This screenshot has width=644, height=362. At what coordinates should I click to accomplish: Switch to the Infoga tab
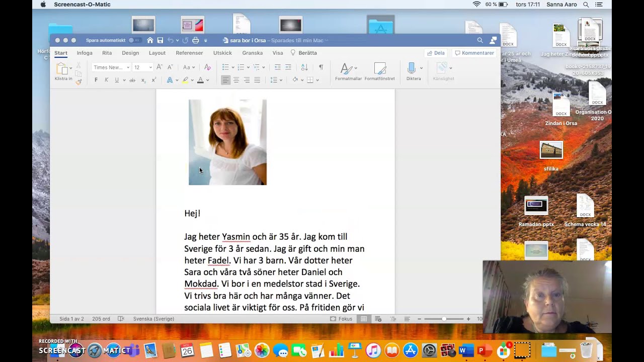[85, 53]
